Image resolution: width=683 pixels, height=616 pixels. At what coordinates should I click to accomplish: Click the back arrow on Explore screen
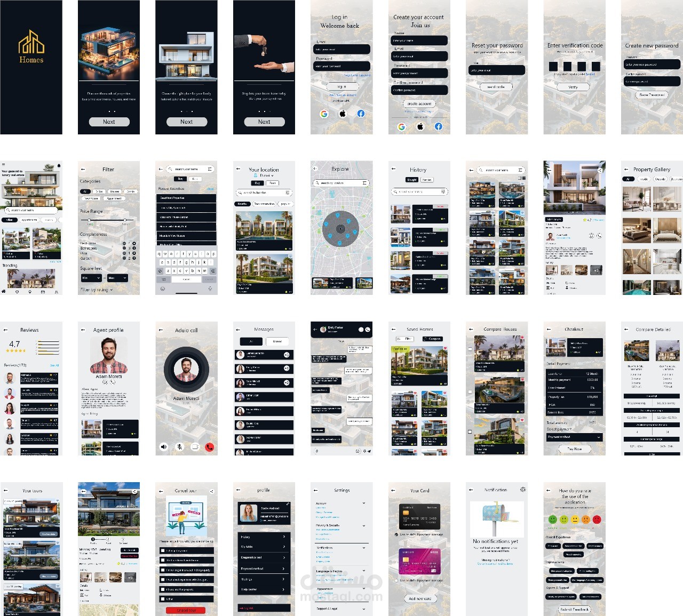pos(316,169)
